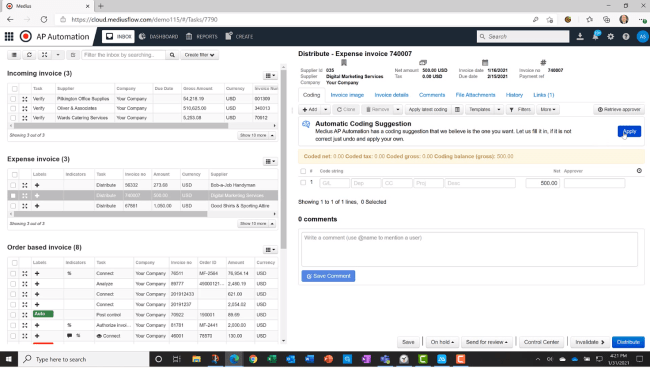Click the Medius red circle logo

pos(26,36)
